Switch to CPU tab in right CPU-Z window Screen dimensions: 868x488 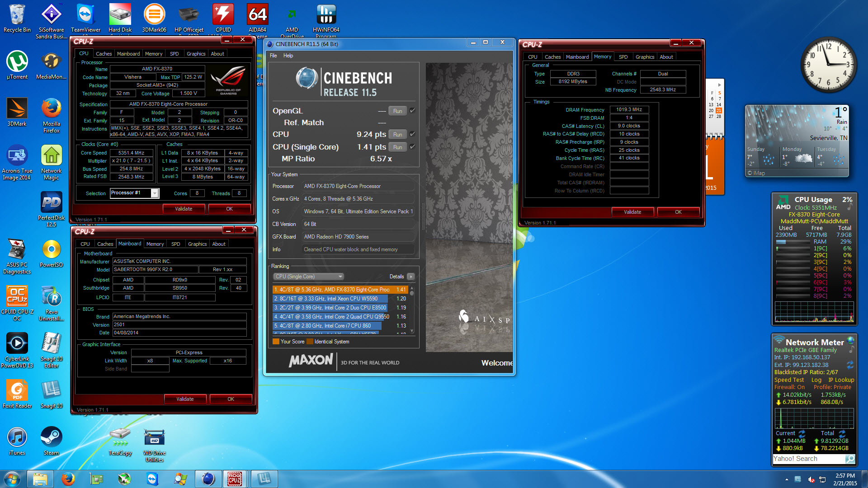tap(533, 57)
